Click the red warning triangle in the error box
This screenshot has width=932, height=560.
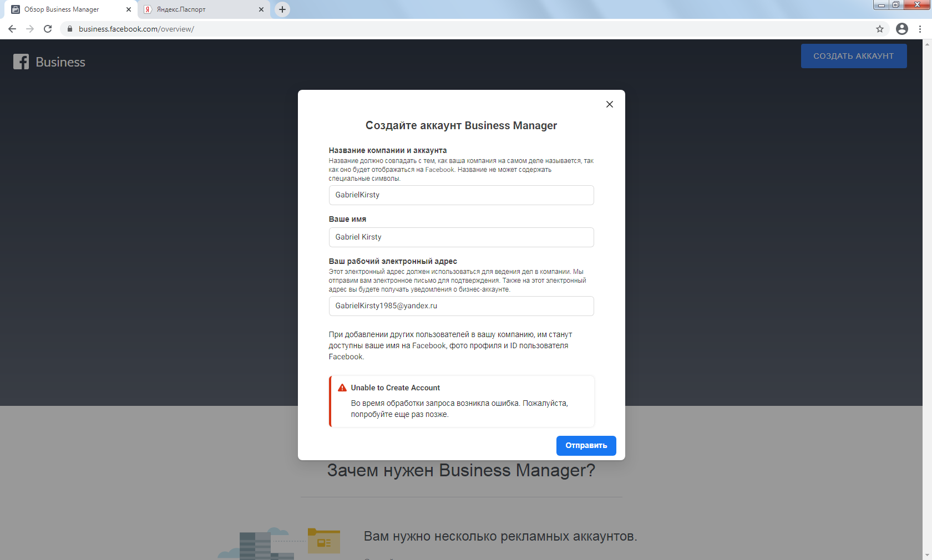342,388
